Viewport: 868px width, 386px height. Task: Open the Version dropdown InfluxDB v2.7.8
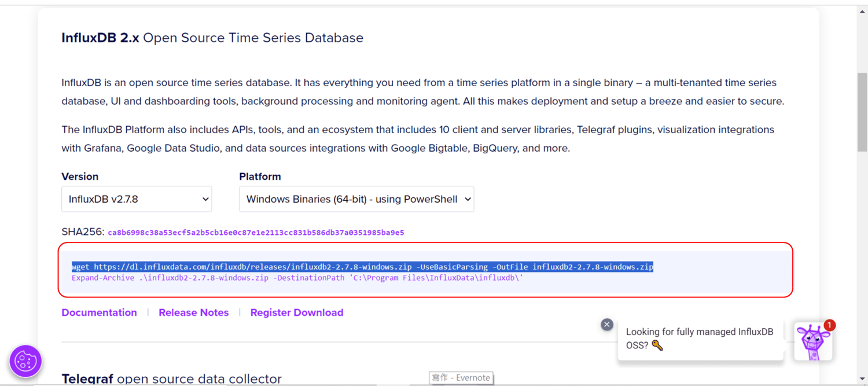pyautogui.click(x=137, y=199)
